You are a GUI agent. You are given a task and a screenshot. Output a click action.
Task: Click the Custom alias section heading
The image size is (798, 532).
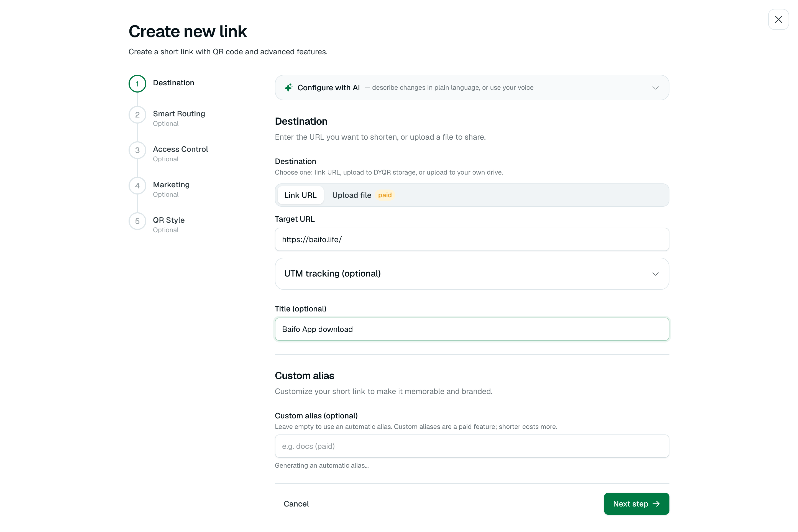coord(304,376)
